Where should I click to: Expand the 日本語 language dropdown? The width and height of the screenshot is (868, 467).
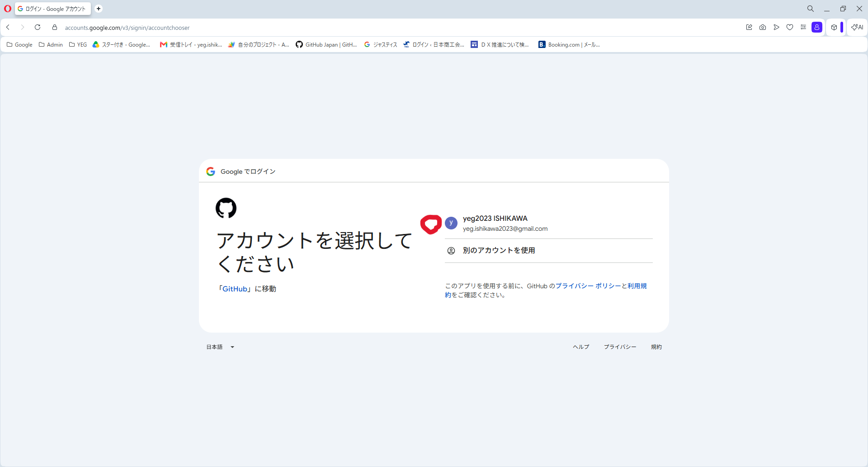click(221, 347)
